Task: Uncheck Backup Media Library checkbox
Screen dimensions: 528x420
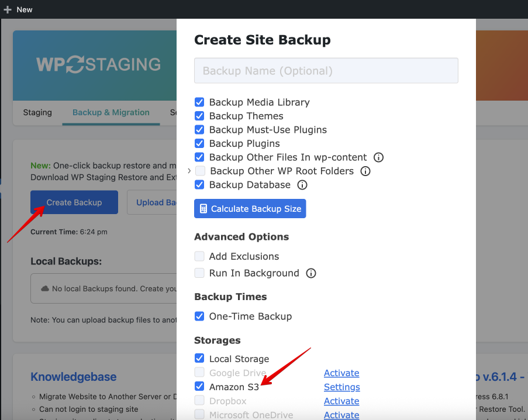Action: [x=199, y=102]
